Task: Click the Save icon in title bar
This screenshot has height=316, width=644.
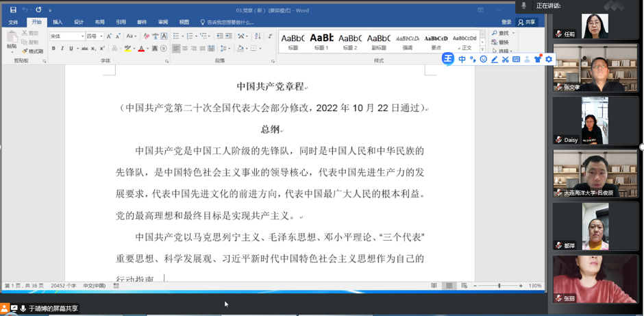Action: (13, 10)
